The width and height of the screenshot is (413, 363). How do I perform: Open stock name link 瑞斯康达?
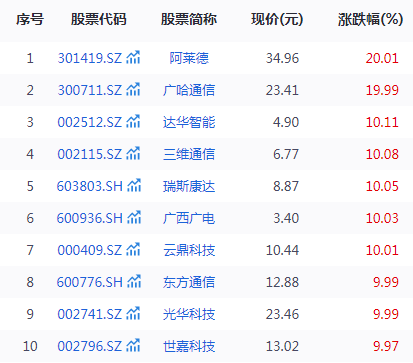coord(189,186)
